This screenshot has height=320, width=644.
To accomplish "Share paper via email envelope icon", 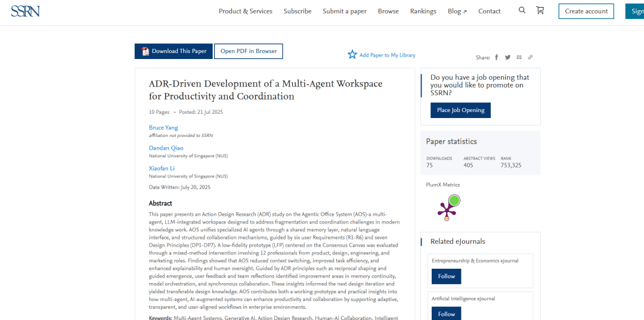I will 519,57.
